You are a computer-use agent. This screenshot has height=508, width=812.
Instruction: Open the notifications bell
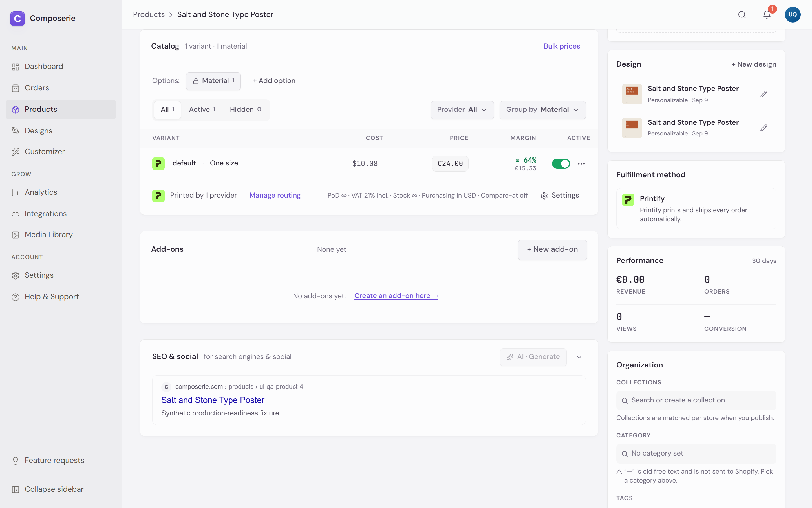[767, 15]
